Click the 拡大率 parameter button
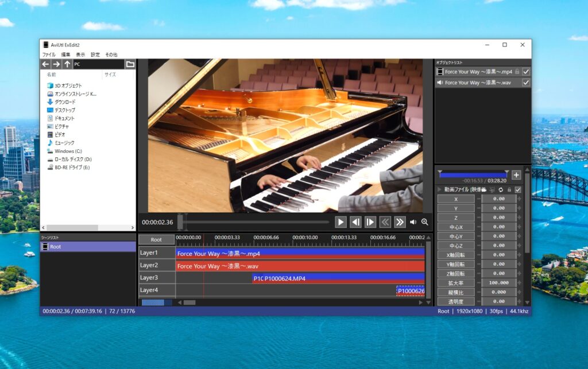 [456, 283]
